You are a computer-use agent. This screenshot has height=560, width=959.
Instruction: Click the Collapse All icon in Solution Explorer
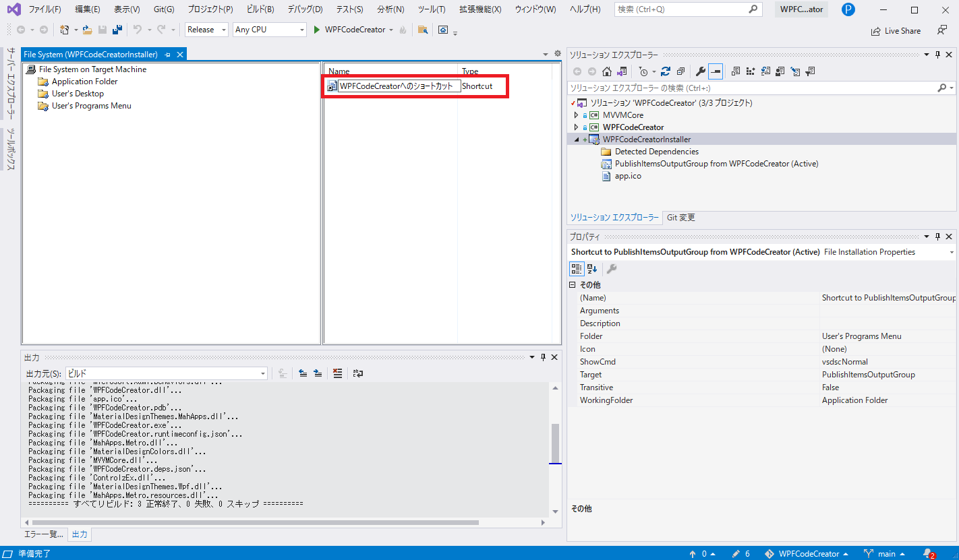point(680,71)
